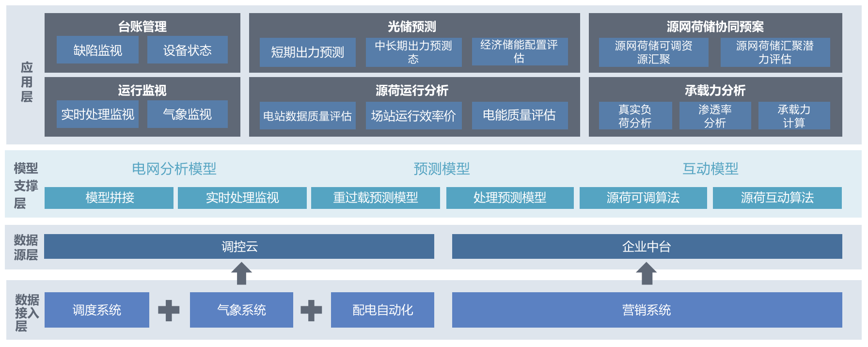Click the 渗透率分析 box
The width and height of the screenshot is (868, 347).
point(715,116)
